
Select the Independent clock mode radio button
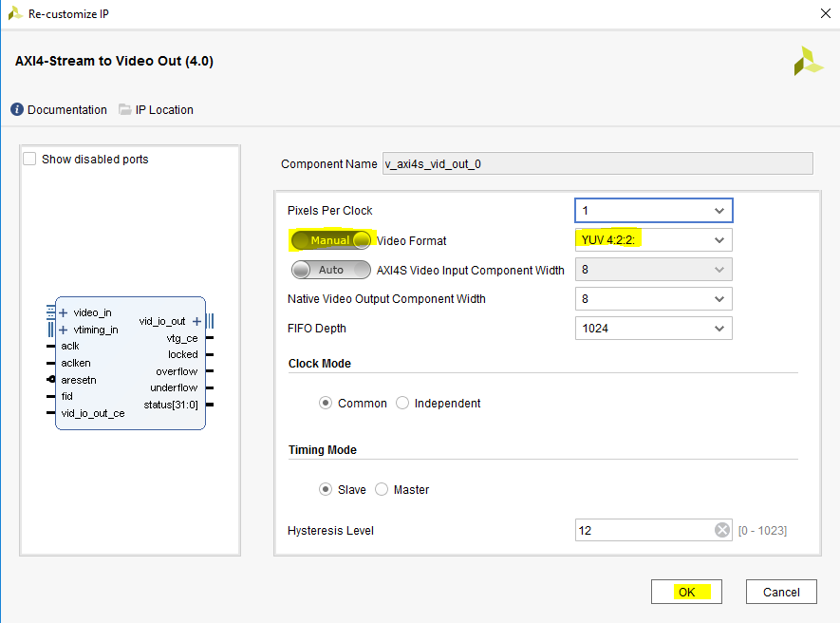(x=402, y=403)
